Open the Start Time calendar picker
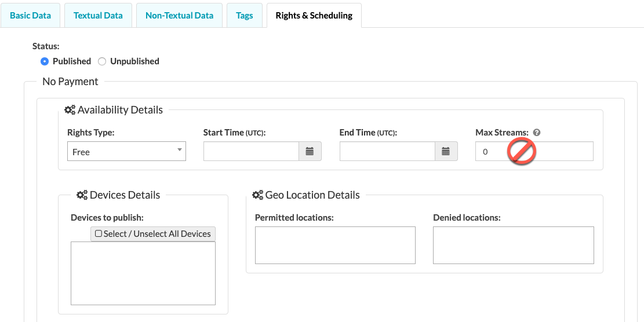The height and width of the screenshot is (322, 644). 310,151
